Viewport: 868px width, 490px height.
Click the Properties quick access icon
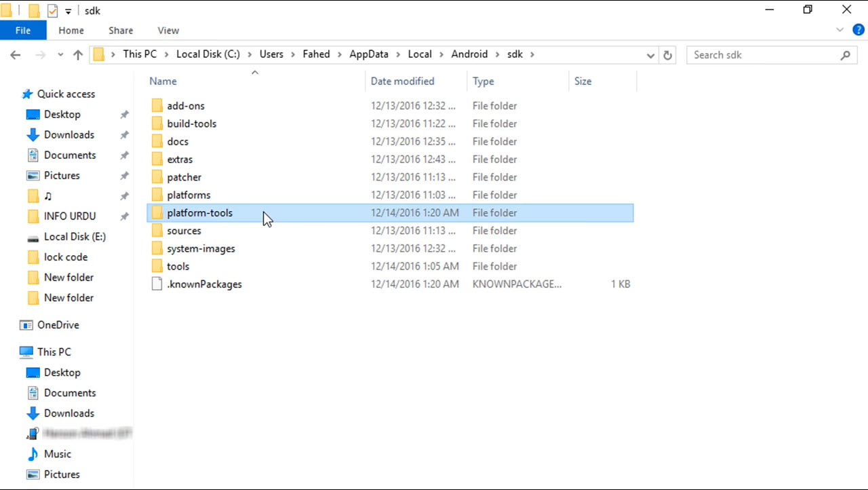tap(52, 11)
